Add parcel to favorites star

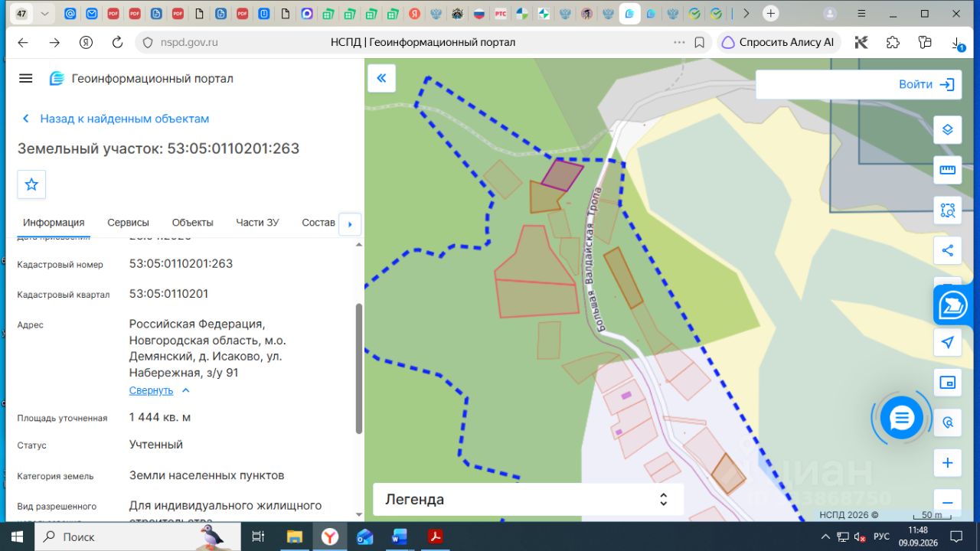tap(31, 184)
